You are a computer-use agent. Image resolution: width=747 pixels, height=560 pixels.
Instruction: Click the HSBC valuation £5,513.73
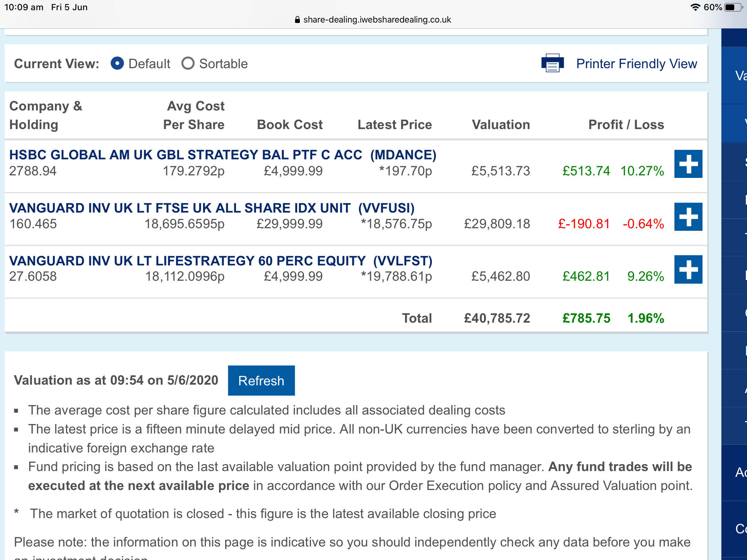pyautogui.click(x=500, y=171)
